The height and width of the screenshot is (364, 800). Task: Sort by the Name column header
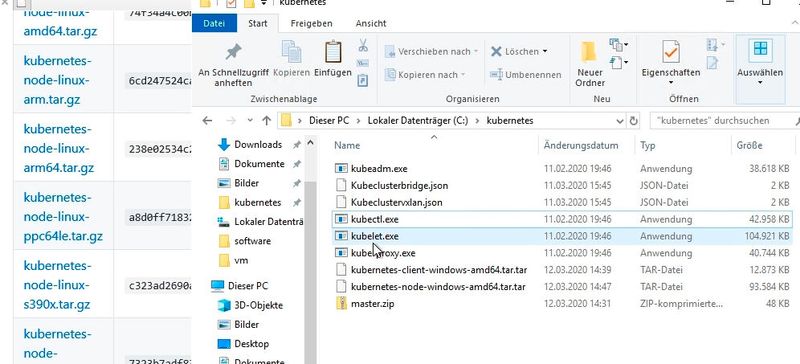347,145
